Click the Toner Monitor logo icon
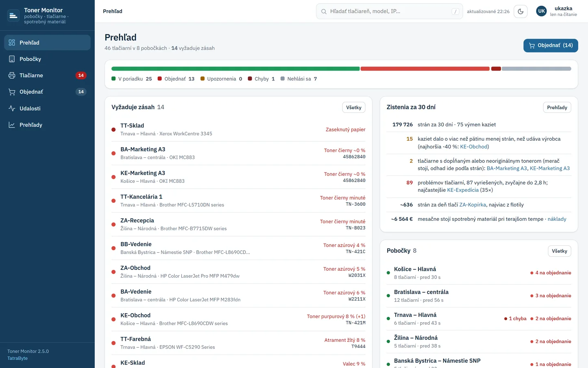Image resolution: width=588 pixels, height=368 pixels. (x=13, y=16)
